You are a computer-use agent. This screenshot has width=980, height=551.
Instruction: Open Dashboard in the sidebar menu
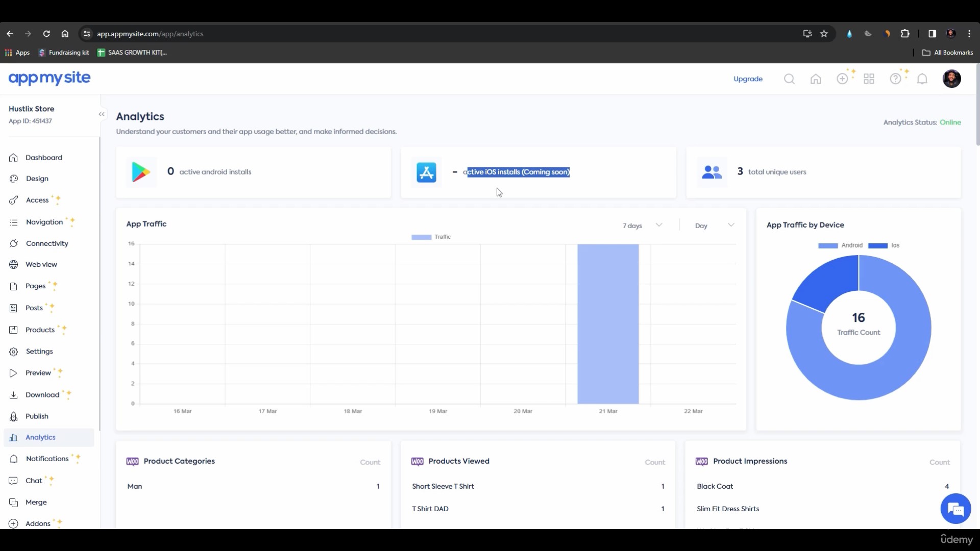44,158
